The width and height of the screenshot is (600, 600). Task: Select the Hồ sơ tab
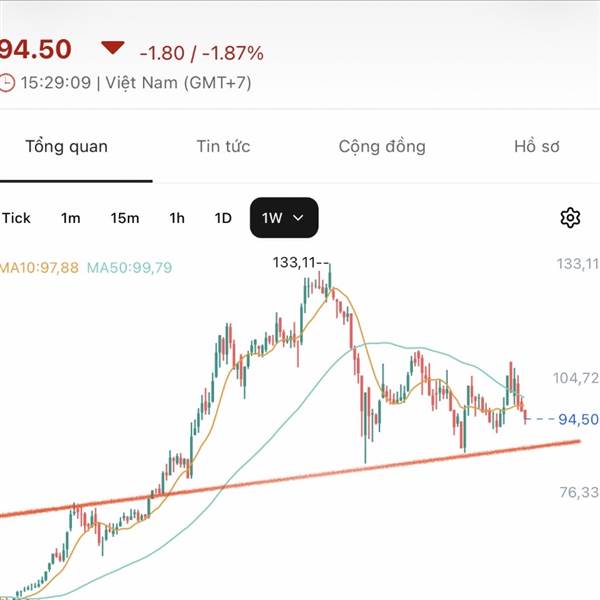pyautogui.click(x=539, y=147)
